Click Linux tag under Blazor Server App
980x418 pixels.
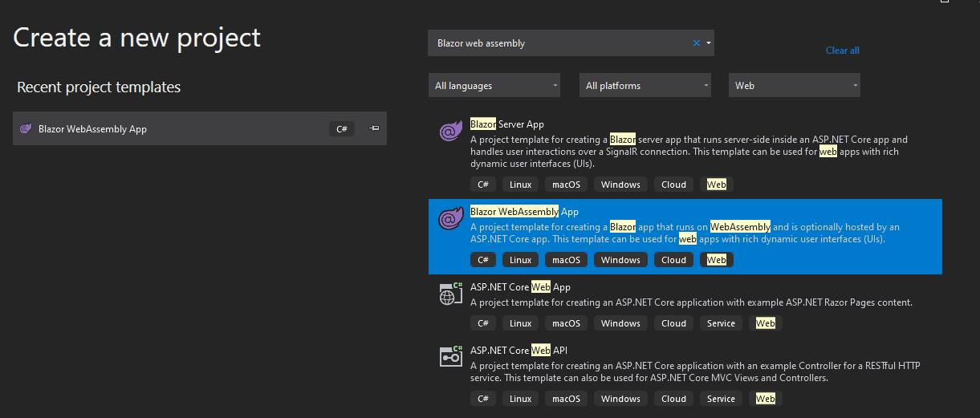coord(520,185)
